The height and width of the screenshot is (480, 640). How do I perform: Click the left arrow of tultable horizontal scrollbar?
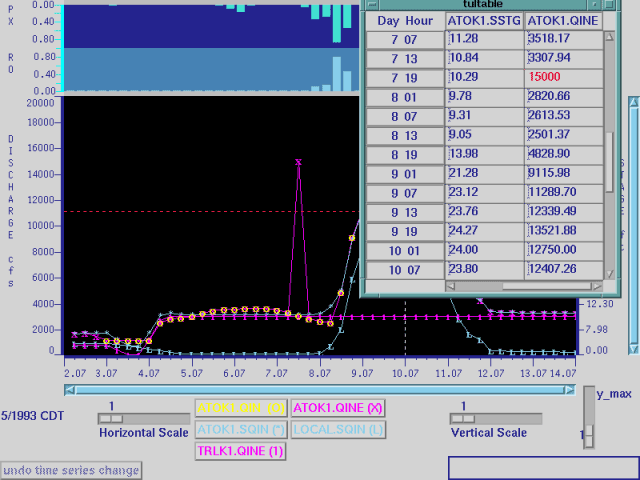coord(451,286)
